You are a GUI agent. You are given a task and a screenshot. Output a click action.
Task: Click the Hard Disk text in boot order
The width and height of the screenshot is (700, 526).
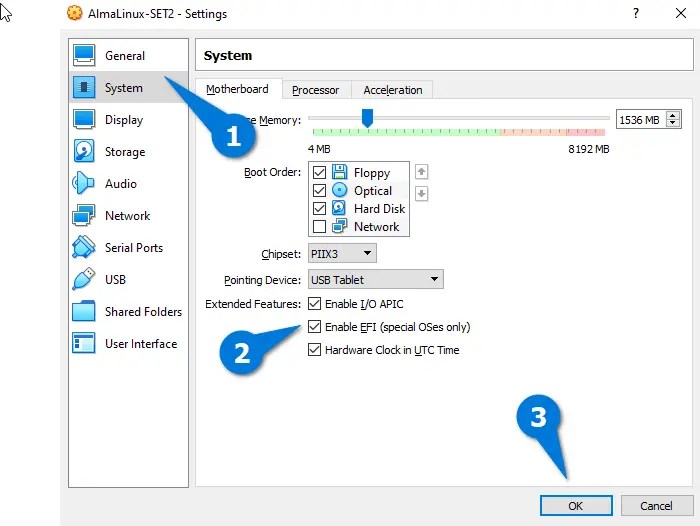(379, 209)
